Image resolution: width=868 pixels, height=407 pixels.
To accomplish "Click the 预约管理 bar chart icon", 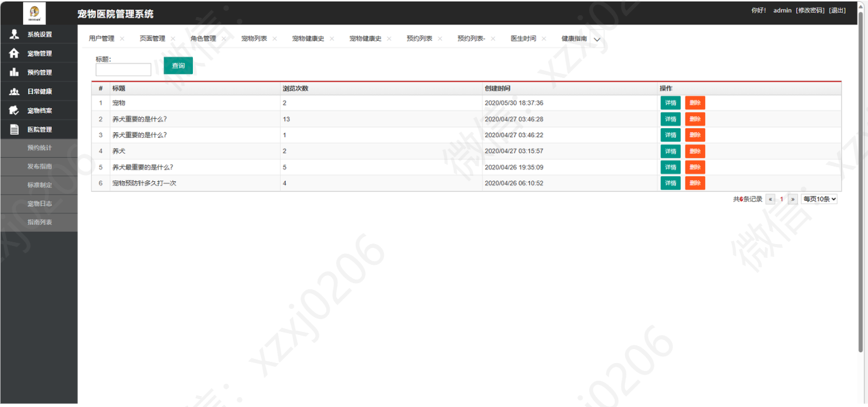I will 14,72.
